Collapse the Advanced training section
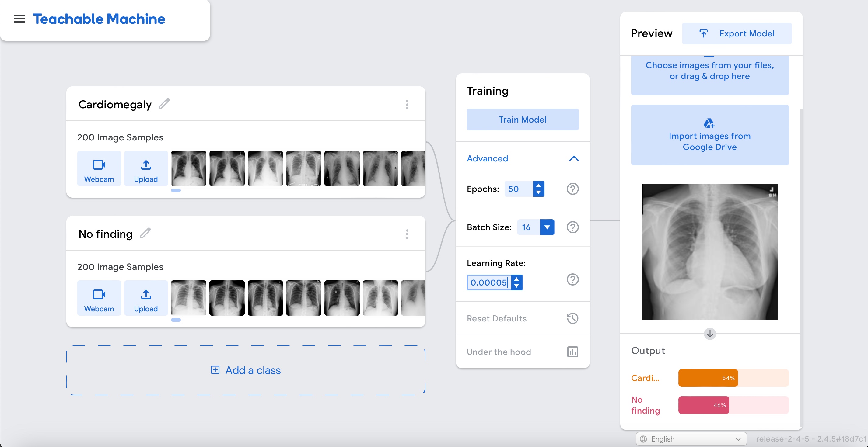This screenshot has height=447, width=868. pyautogui.click(x=573, y=158)
